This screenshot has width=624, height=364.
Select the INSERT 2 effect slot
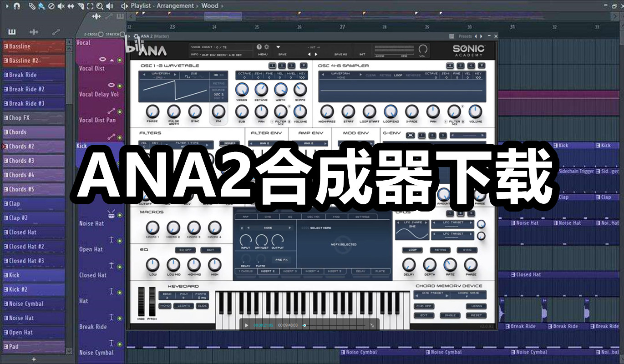268,271
